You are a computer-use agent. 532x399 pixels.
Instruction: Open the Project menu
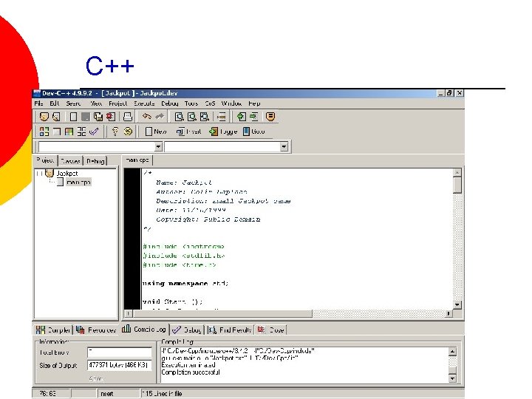pyautogui.click(x=117, y=103)
